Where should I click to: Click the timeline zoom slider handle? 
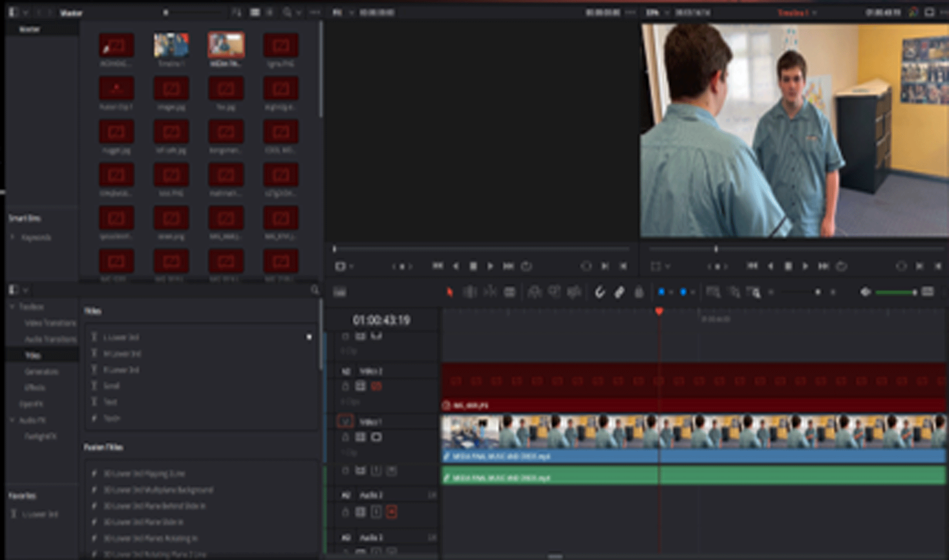[x=818, y=293]
